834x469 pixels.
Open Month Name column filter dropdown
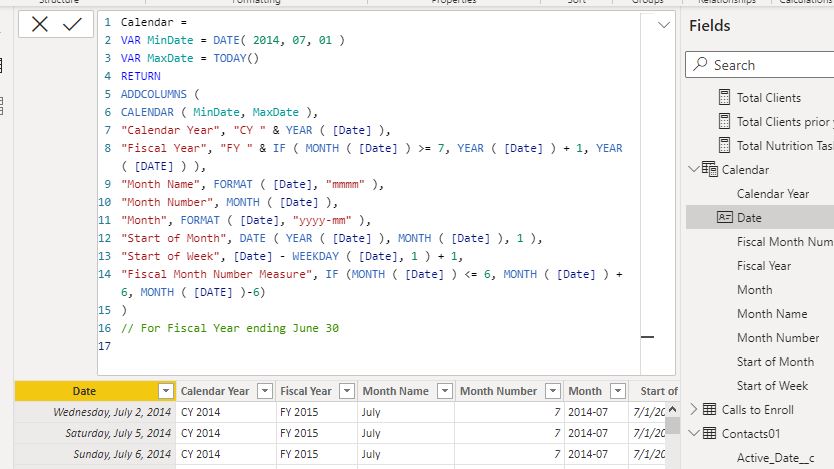445,391
